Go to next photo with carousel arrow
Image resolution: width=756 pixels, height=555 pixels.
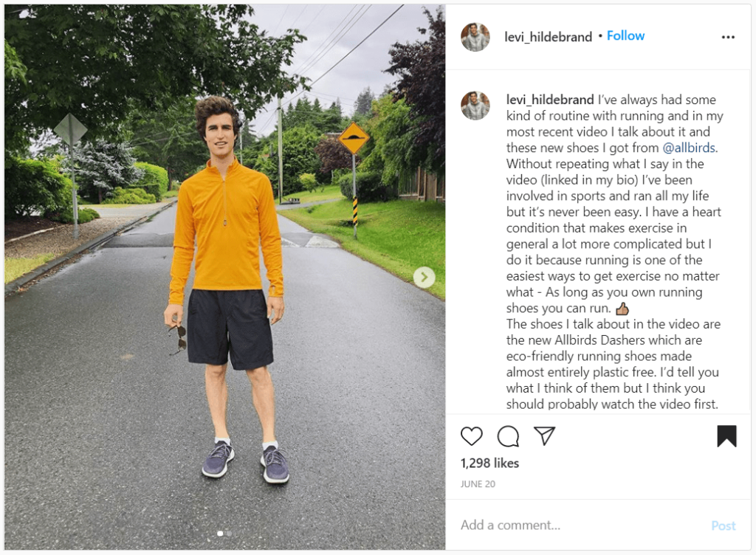tap(425, 277)
